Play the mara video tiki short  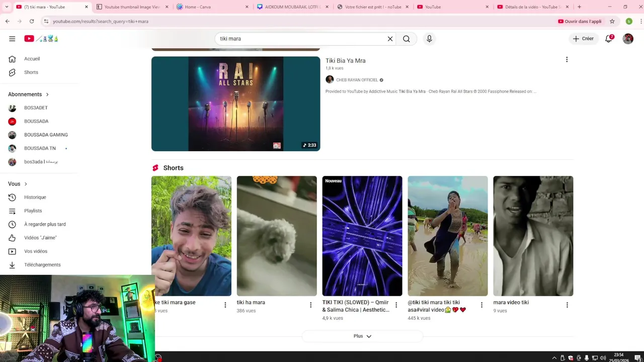[533, 236]
